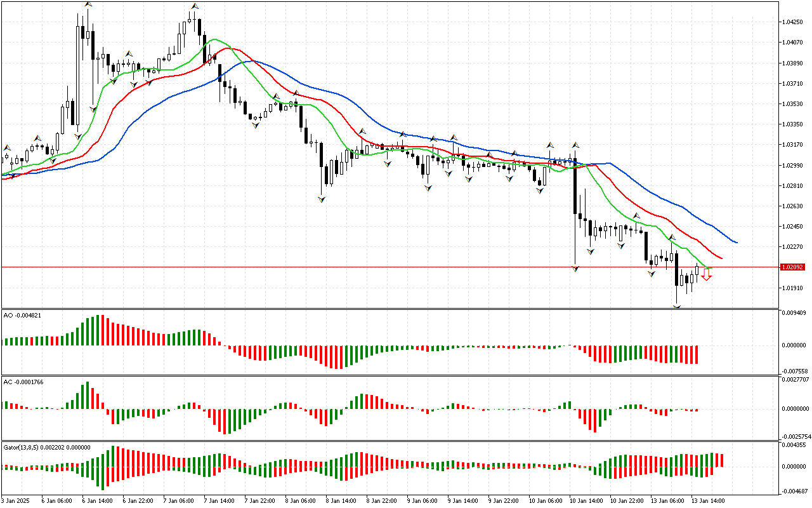Click the 1.01910 price scale label
The height and width of the screenshot is (508, 812).
(x=793, y=288)
